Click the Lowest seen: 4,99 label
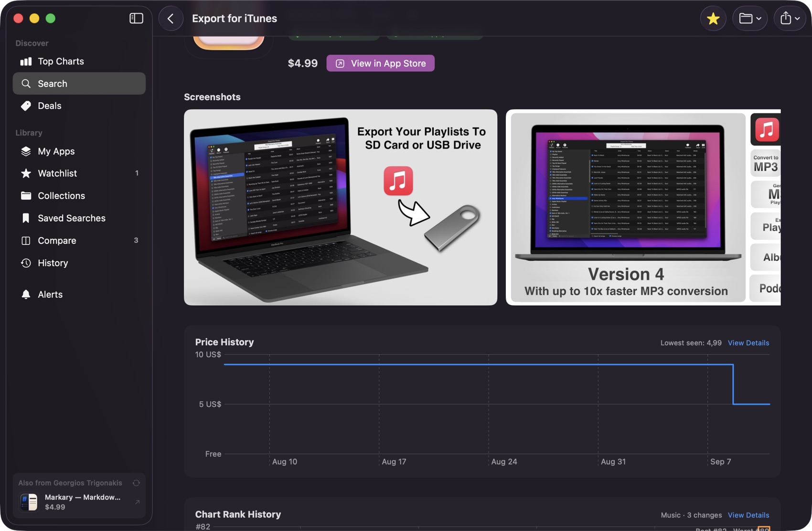 691,343
